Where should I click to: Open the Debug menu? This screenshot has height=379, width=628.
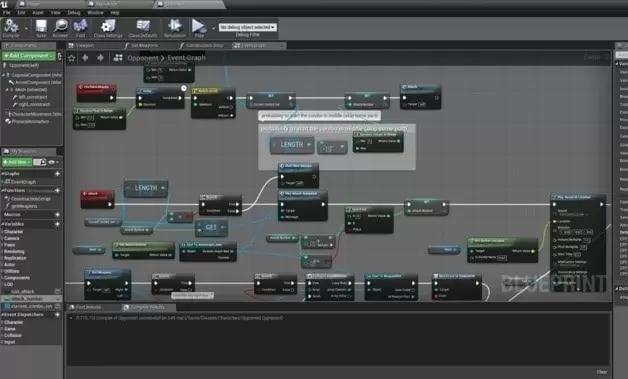click(x=74, y=13)
